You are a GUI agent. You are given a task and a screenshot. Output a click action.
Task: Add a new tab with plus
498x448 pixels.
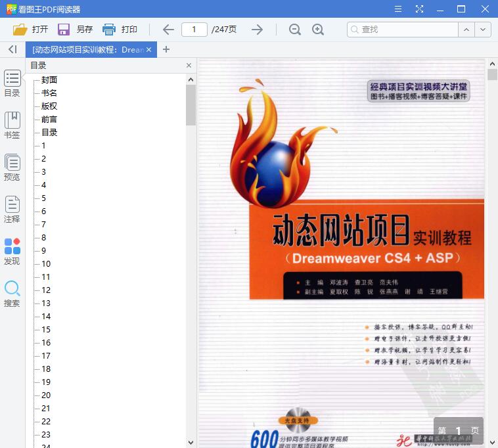166,49
